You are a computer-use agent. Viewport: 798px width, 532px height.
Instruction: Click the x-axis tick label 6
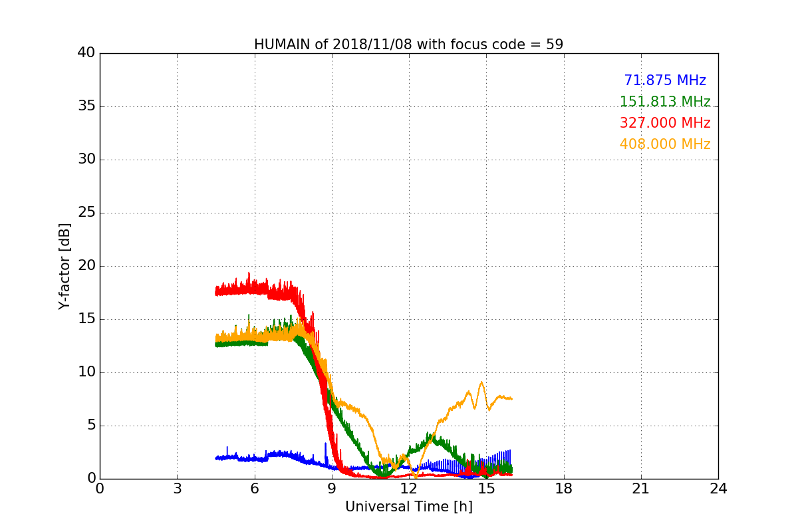(x=255, y=488)
